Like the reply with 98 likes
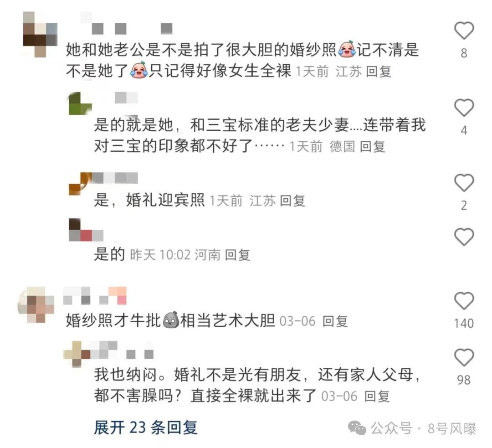The height and width of the screenshot is (448, 492). pyautogui.click(x=464, y=357)
